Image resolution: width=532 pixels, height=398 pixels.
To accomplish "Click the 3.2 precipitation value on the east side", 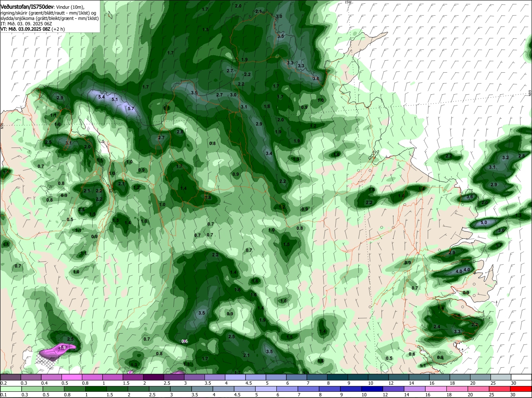I will pyautogui.click(x=505, y=157).
